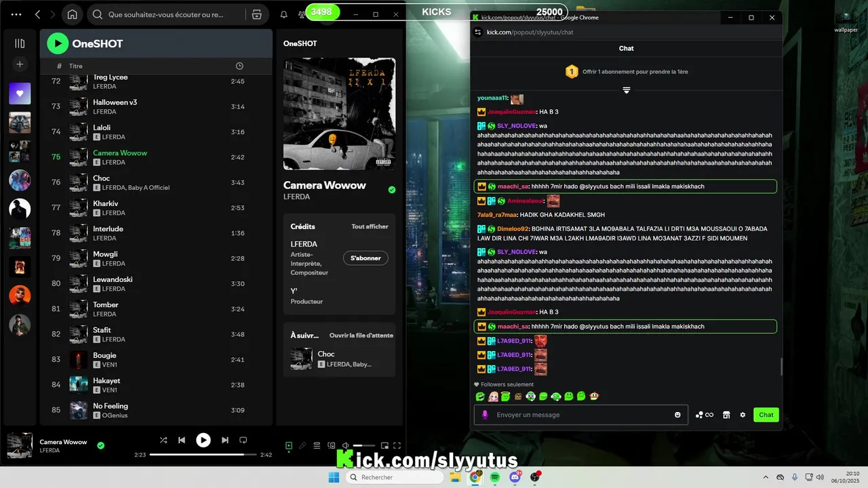The width and height of the screenshot is (868, 488).
Task: Open Kick channel points icon
Action: tap(705, 415)
